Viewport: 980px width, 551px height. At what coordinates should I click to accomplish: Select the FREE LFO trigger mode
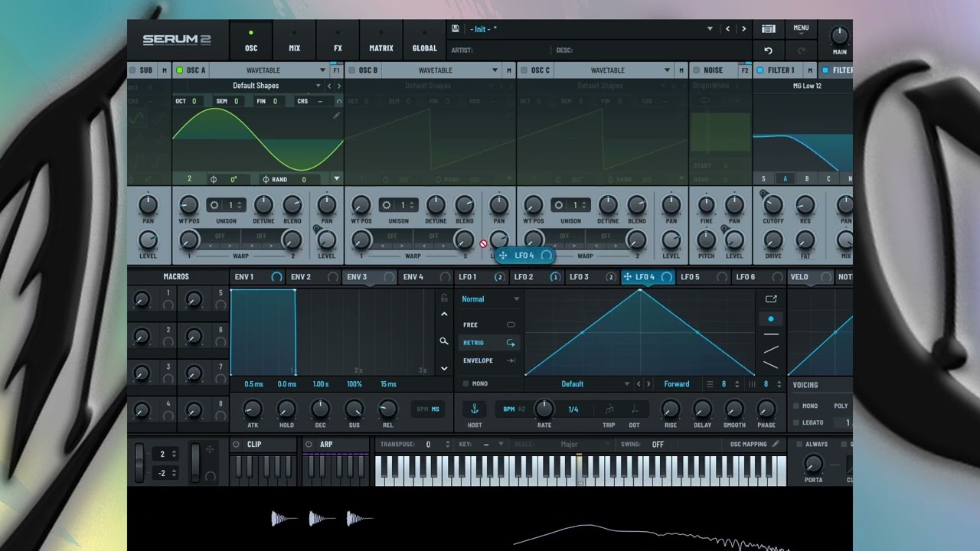click(490, 324)
